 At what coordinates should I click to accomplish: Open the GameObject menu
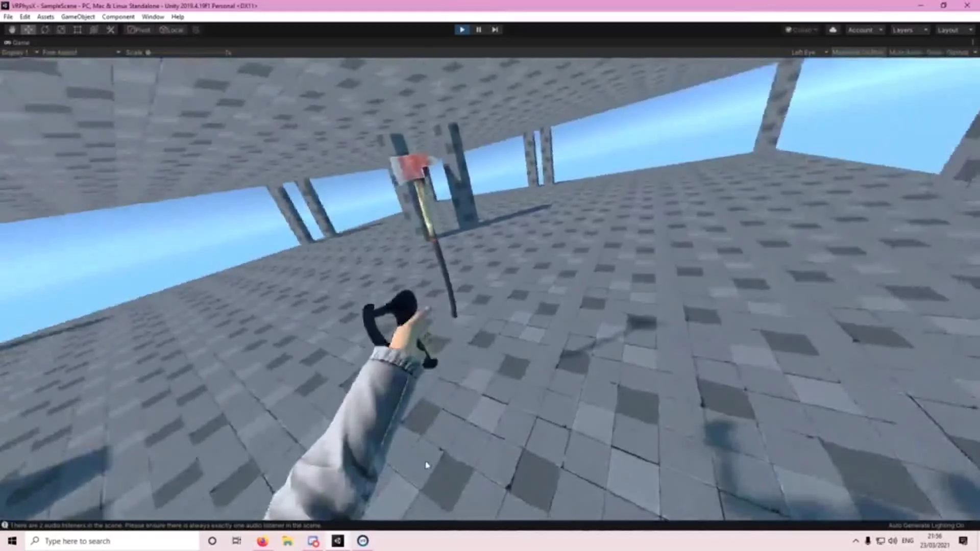(x=78, y=17)
